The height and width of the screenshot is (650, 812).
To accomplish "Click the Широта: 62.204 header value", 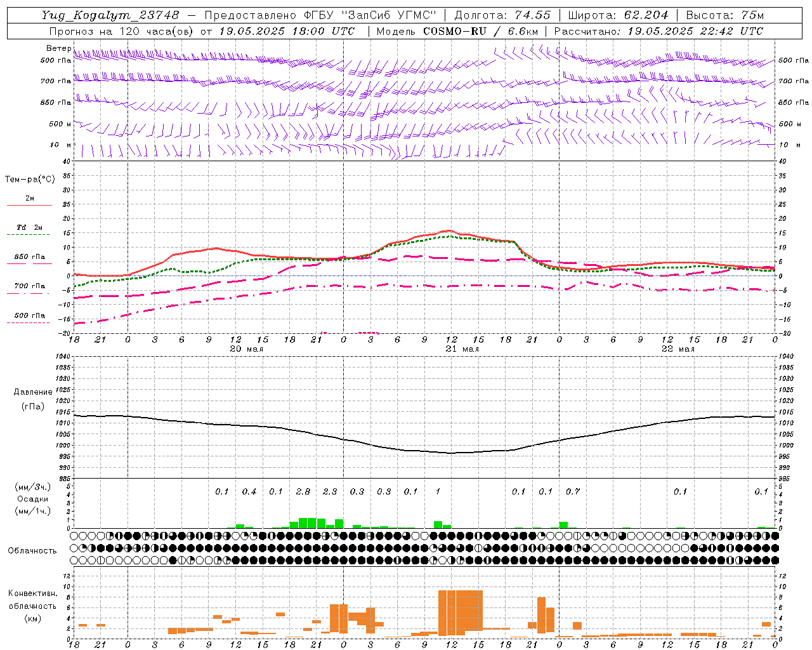I will (x=618, y=15).
